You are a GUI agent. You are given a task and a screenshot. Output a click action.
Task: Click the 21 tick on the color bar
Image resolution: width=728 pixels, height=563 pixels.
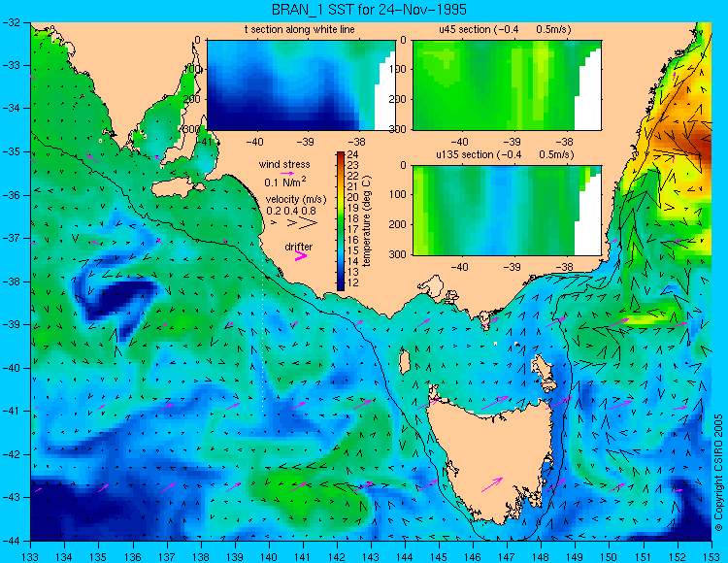coord(353,186)
